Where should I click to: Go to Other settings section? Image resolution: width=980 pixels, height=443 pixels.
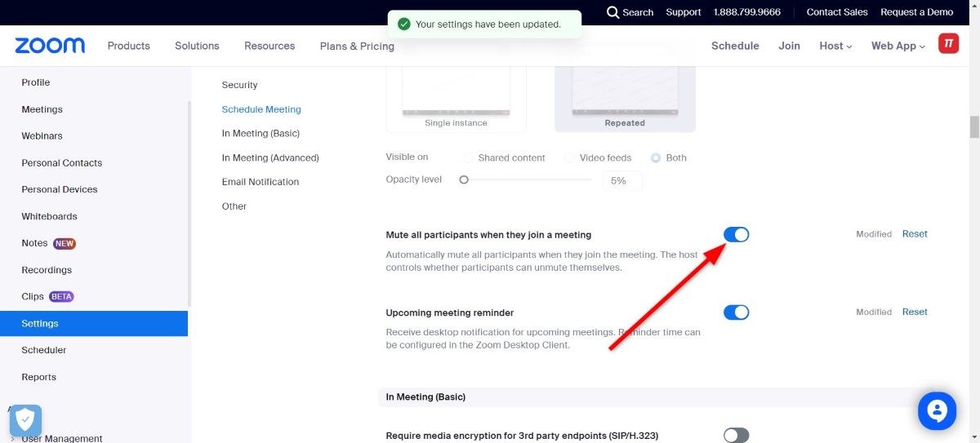pos(234,206)
